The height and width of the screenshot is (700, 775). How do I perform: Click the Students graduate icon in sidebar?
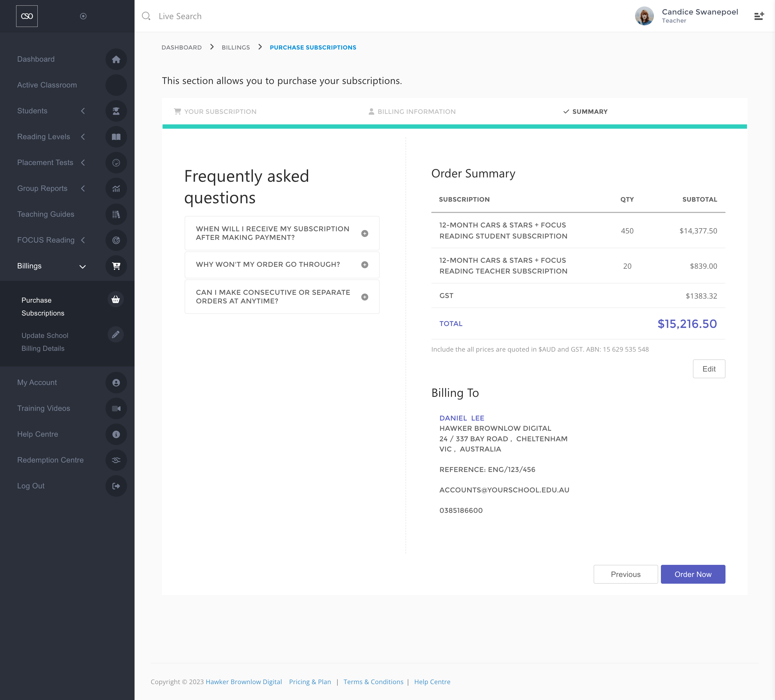tap(116, 111)
